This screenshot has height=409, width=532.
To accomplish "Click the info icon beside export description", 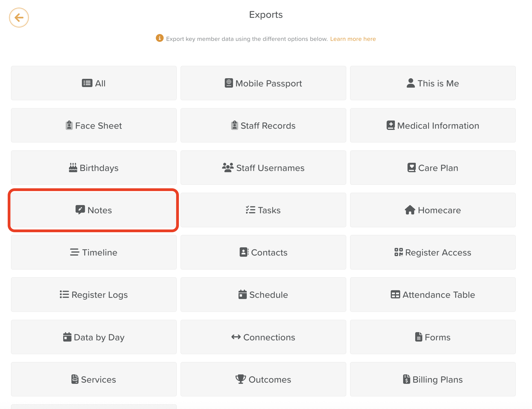I will pyautogui.click(x=160, y=38).
